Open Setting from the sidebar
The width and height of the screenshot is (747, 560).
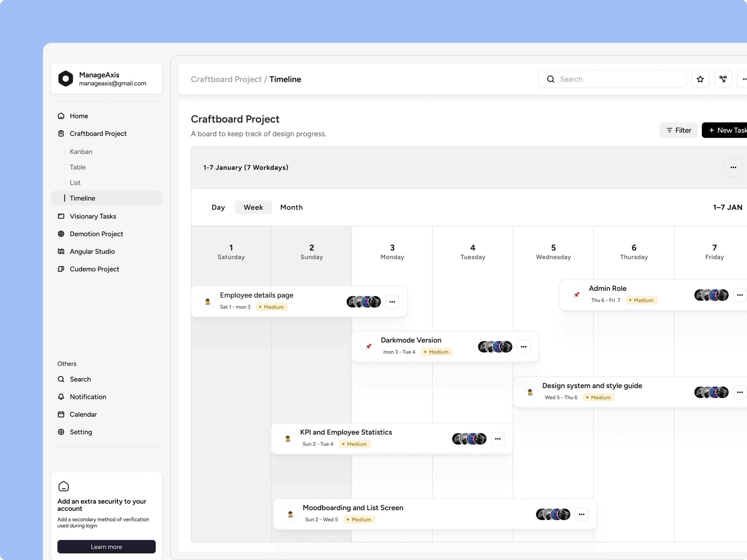[x=81, y=432]
